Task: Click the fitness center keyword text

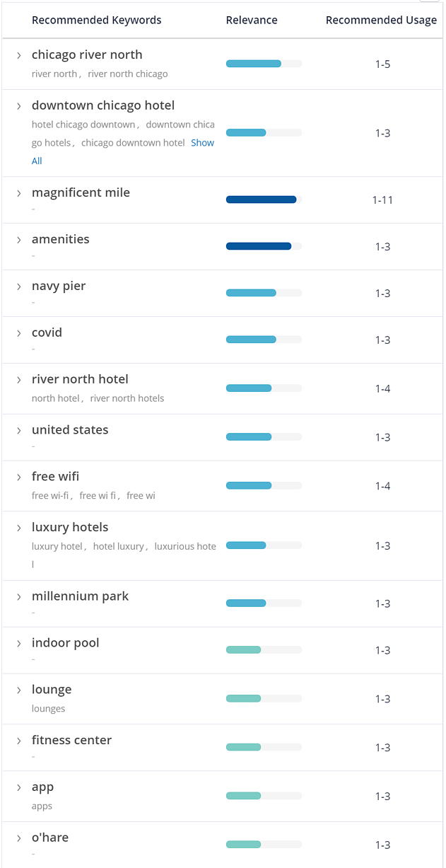Action: coord(71,741)
